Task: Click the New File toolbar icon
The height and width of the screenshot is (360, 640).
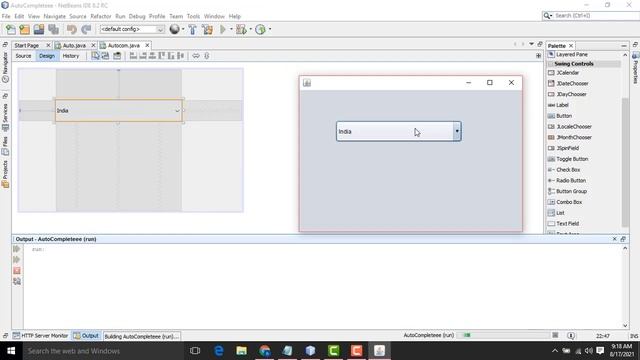Action: [x=11, y=29]
